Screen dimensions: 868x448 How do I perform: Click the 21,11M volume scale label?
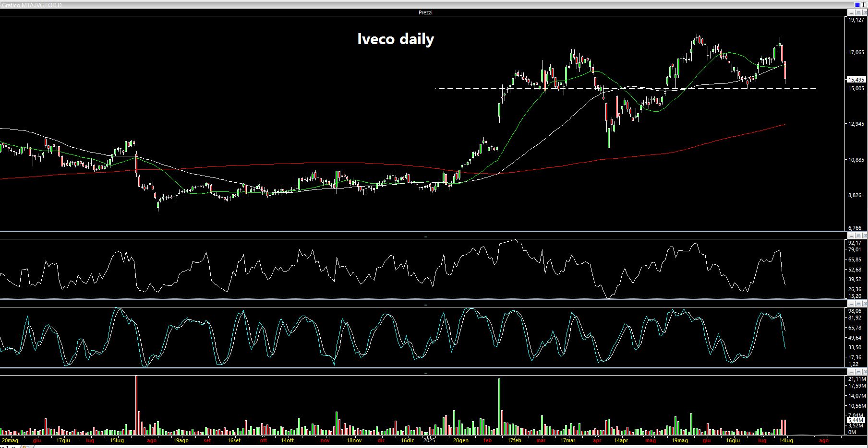[x=857, y=379]
